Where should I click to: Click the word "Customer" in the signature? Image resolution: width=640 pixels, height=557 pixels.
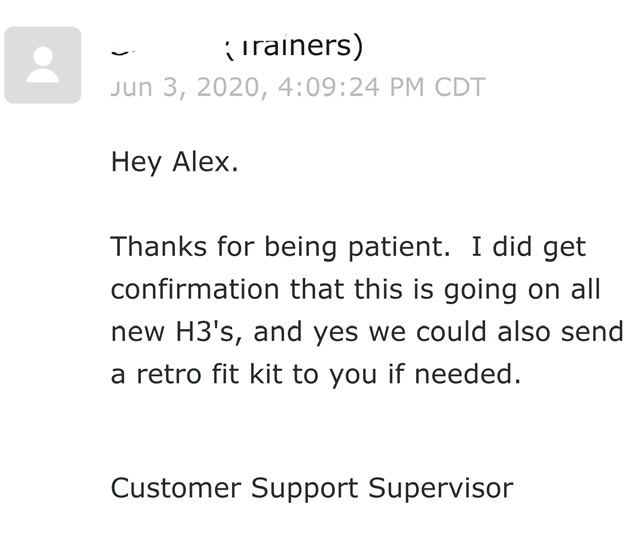coord(176,488)
